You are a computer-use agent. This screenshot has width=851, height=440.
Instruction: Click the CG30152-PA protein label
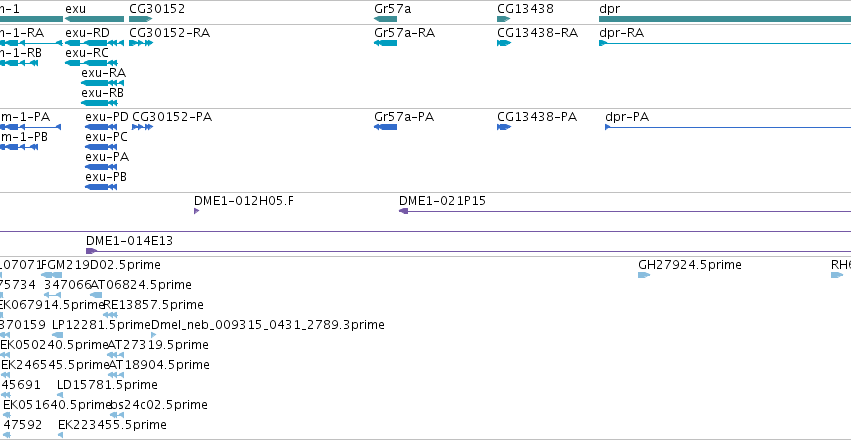pyautogui.click(x=172, y=117)
